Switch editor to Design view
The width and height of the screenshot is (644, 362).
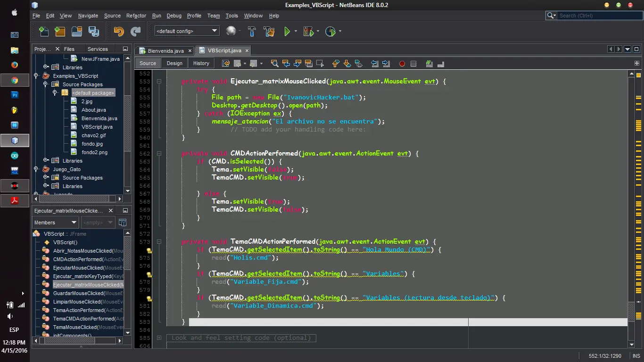(x=174, y=63)
